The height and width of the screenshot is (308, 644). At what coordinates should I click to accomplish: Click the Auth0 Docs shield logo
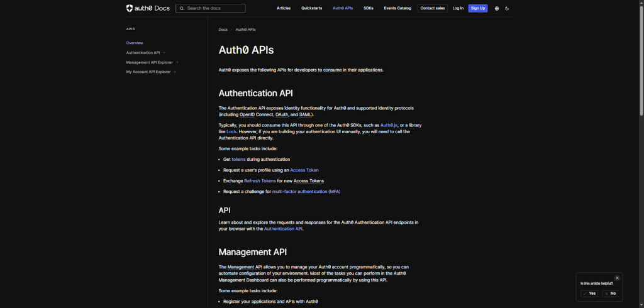pyautogui.click(x=130, y=8)
